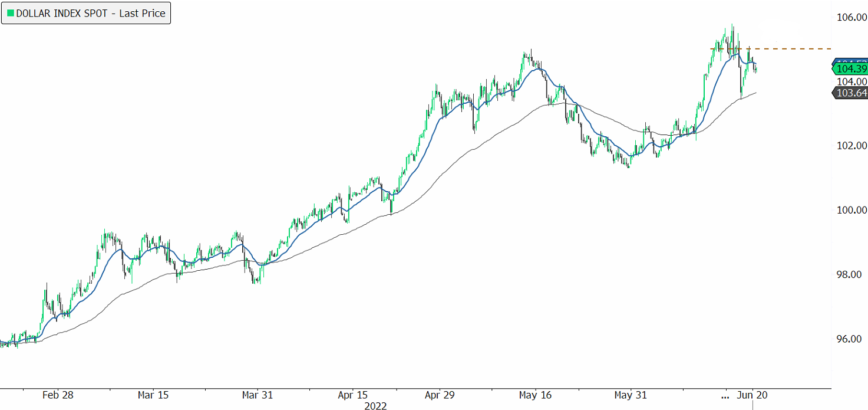Click the green Dollar Index legend swatch
Screen dimensions: 868x410
[11, 13]
